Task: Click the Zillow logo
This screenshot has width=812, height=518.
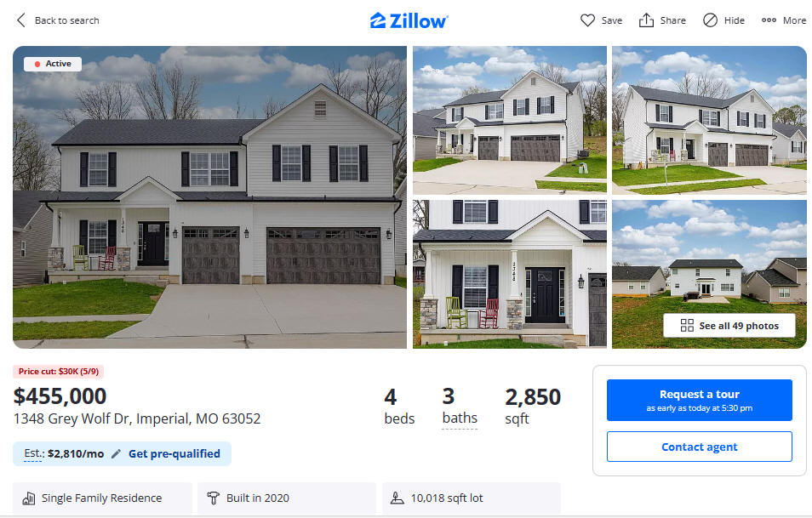Action: pyautogui.click(x=409, y=20)
